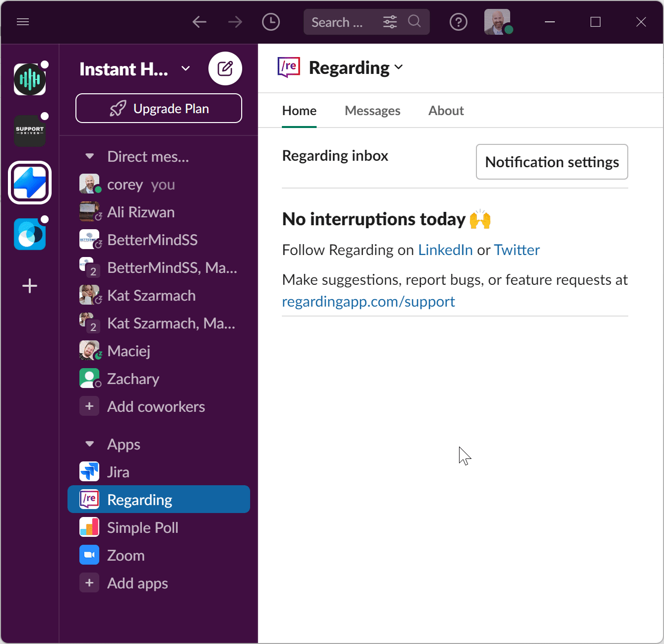The width and height of the screenshot is (664, 644).
Task: Open direct message with Maciej
Action: coord(159,351)
